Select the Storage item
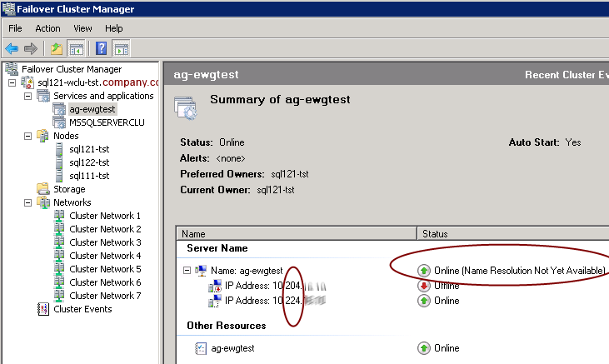609x364 pixels. [69, 189]
